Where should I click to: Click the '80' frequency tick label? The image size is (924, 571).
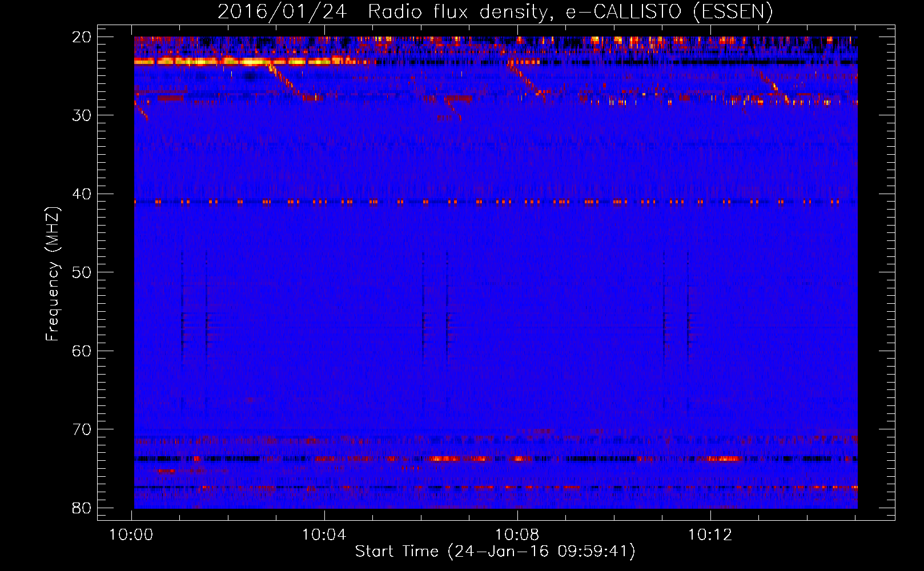(82, 508)
